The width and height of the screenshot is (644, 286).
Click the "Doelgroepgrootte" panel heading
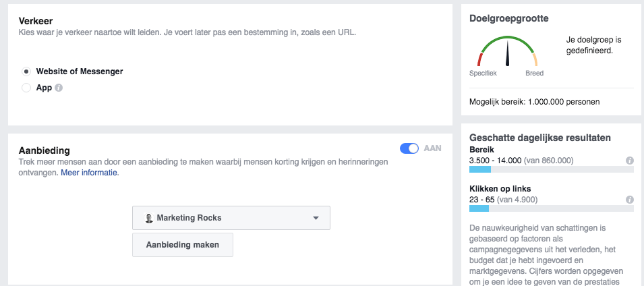click(x=508, y=18)
